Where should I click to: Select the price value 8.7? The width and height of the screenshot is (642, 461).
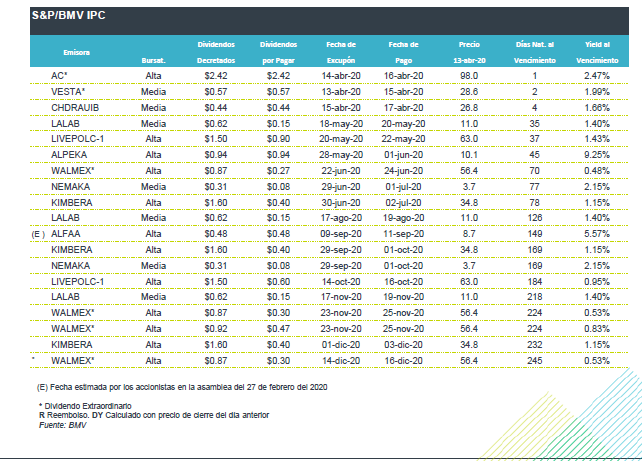[469, 234]
